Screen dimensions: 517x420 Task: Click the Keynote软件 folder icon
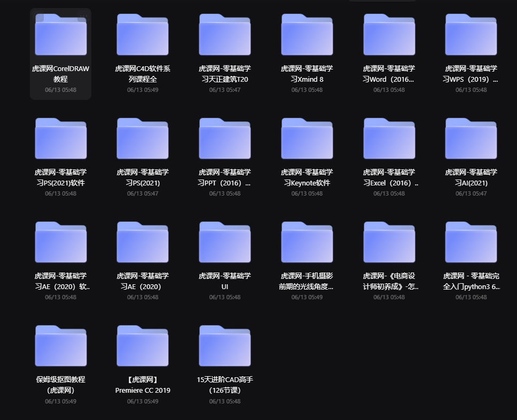307,138
